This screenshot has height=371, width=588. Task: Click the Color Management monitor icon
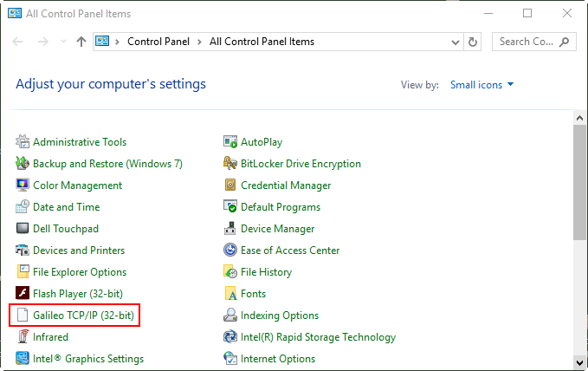[x=23, y=185]
